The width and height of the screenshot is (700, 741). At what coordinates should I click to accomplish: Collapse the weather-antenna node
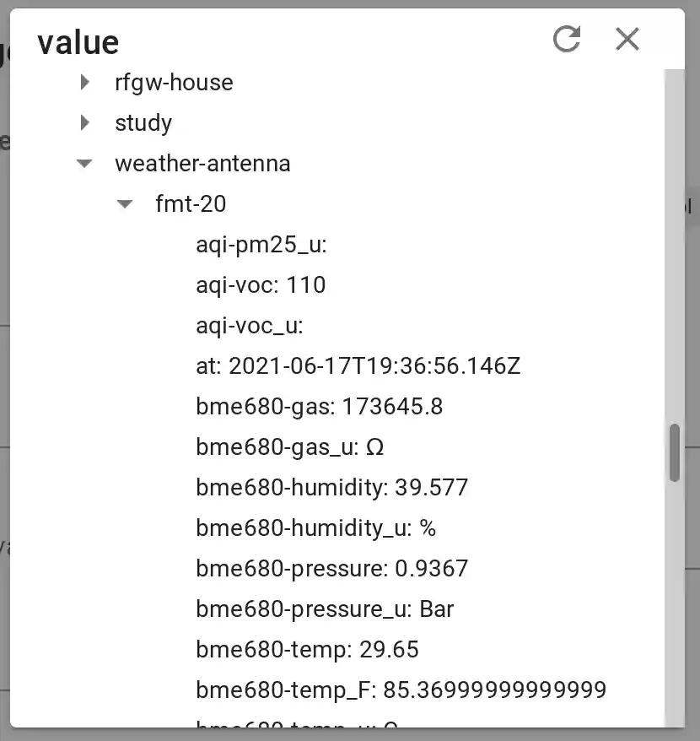click(x=84, y=164)
